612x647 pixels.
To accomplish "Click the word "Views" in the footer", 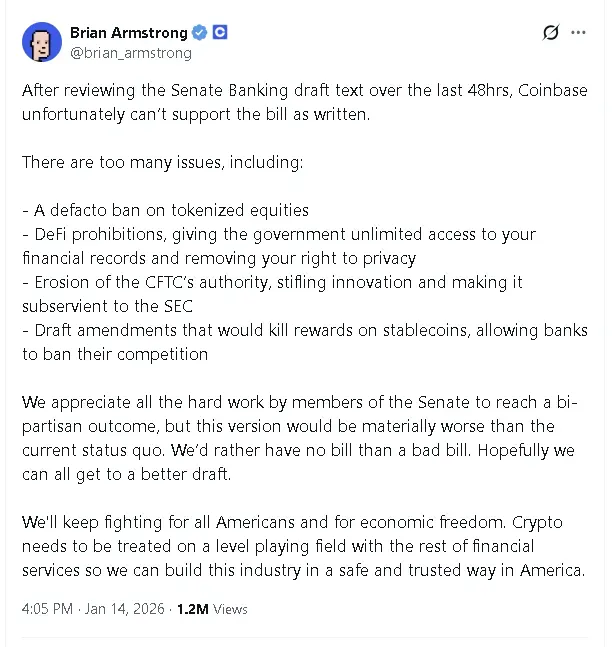I will [x=230, y=608].
